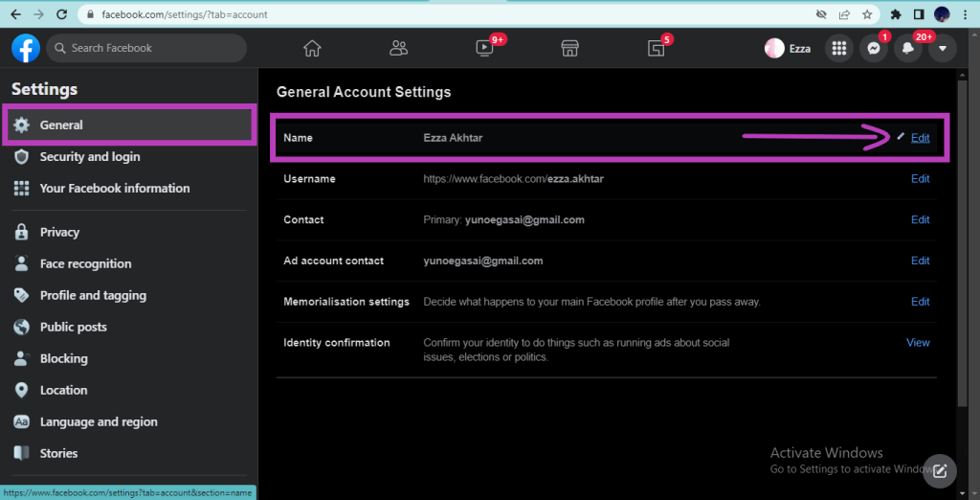Click Edit for Ad account contact
Viewport: 980px width, 500px height.
coord(920,261)
